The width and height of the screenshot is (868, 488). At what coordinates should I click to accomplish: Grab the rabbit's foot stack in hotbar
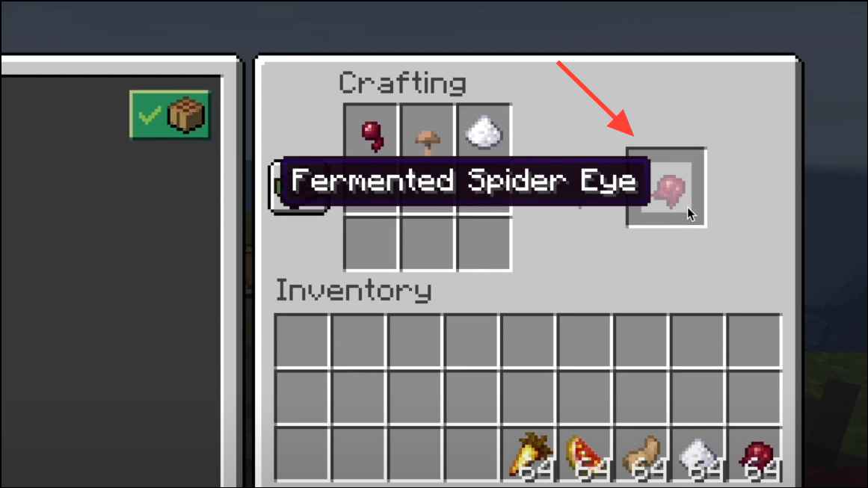(641, 455)
